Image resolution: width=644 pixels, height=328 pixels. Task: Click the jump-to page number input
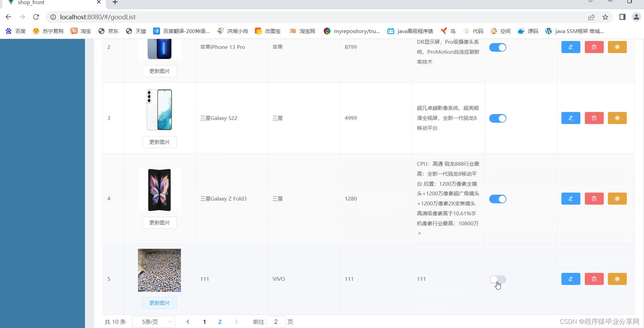[276, 322]
